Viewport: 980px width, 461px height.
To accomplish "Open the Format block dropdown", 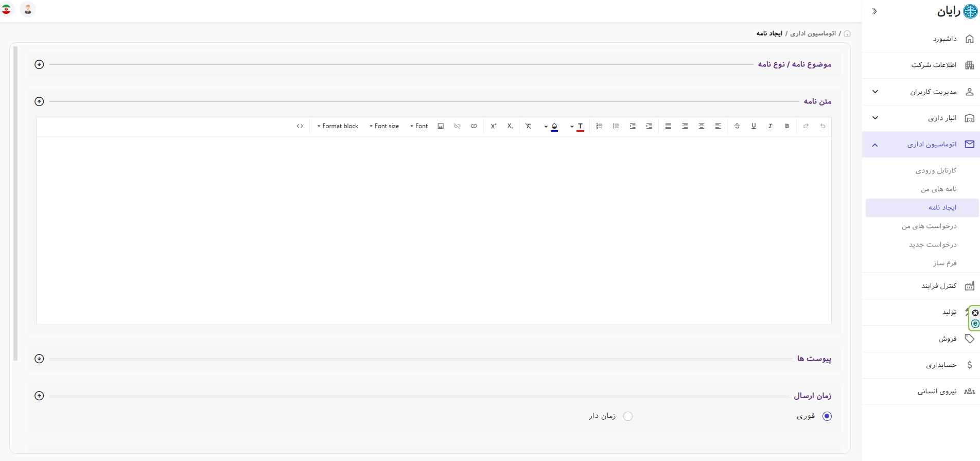I will (x=338, y=126).
